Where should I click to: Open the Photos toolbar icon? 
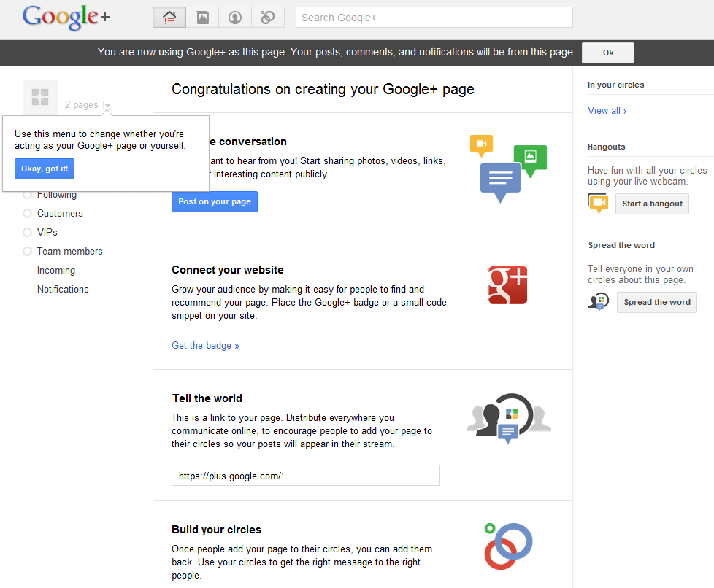202,18
